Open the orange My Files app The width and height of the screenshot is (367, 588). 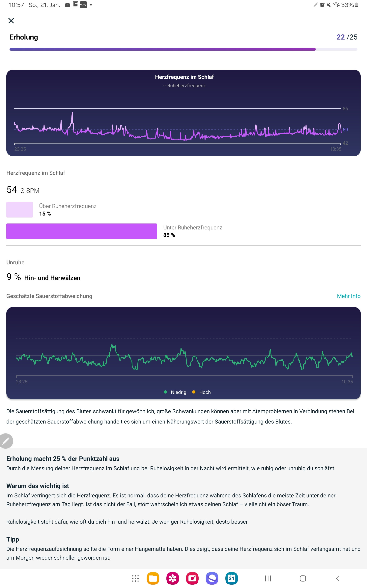(153, 578)
